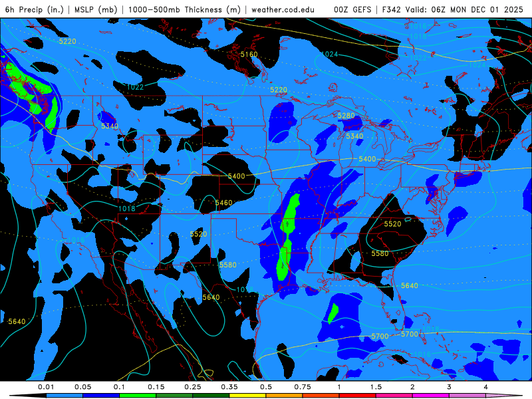Select the yellow 0.35–0.5 legend swatch
Viewport: 532px width, 399px height.
click(x=247, y=396)
